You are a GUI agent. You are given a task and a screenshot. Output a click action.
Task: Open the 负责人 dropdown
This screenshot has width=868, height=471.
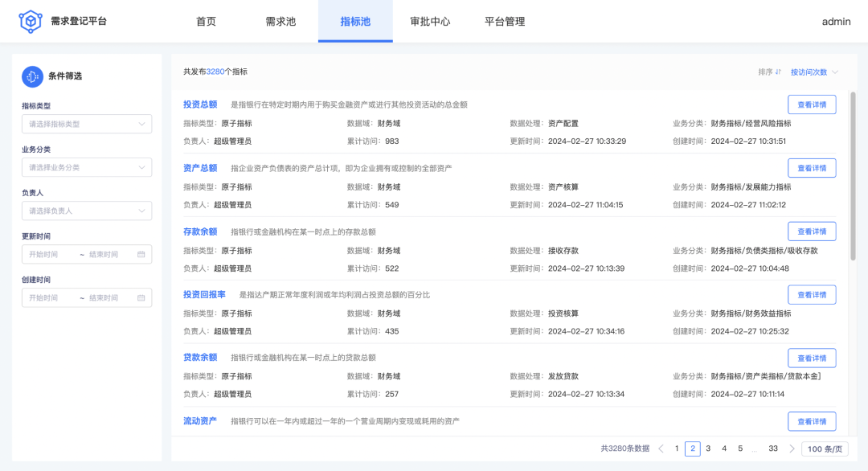[87, 211]
